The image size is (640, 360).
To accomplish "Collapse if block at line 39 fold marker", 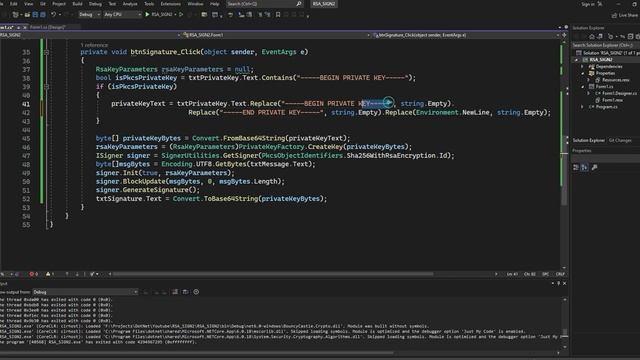I will click(x=47, y=87).
